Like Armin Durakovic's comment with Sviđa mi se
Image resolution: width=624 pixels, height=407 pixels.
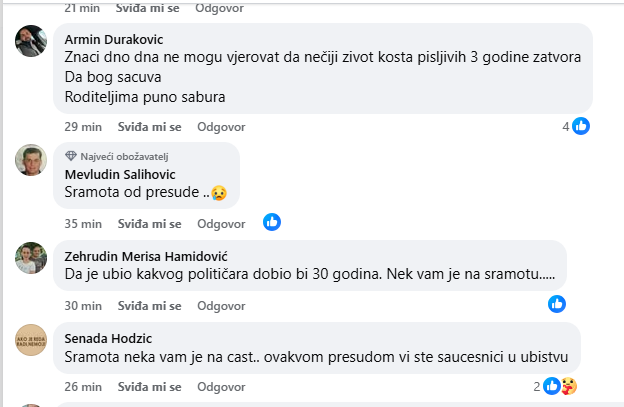pyautogui.click(x=150, y=127)
